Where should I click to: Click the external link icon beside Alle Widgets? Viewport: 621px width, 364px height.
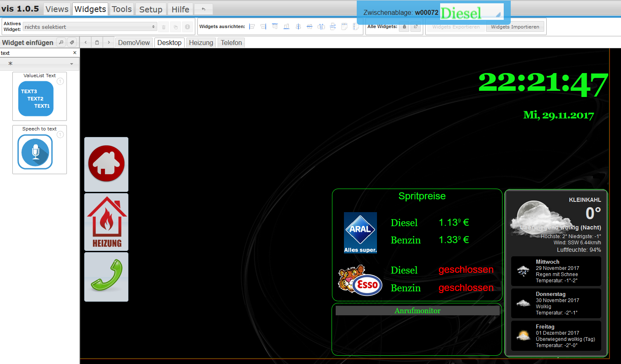(416, 27)
